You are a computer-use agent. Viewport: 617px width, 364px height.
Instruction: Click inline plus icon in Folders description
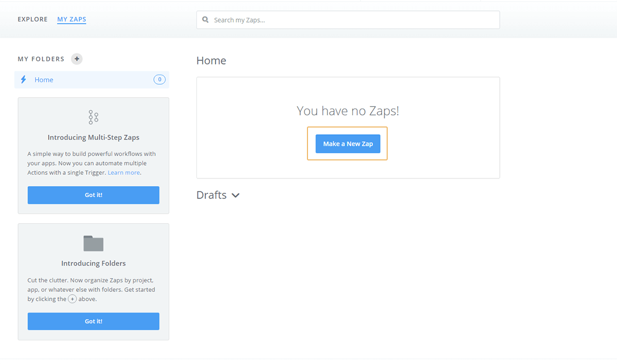72,299
